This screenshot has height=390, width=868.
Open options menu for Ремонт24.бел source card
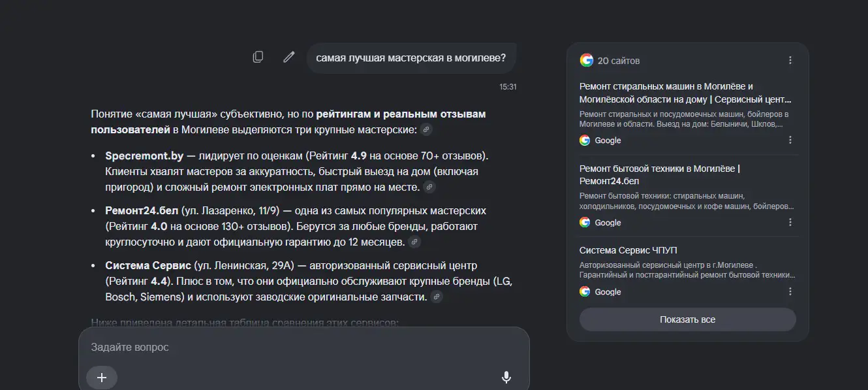[790, 222]
